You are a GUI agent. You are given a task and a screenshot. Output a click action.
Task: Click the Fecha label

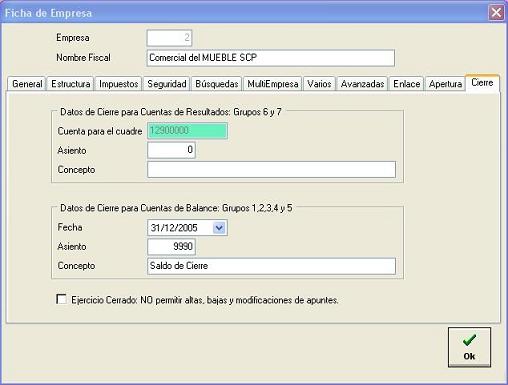[70, 227]
